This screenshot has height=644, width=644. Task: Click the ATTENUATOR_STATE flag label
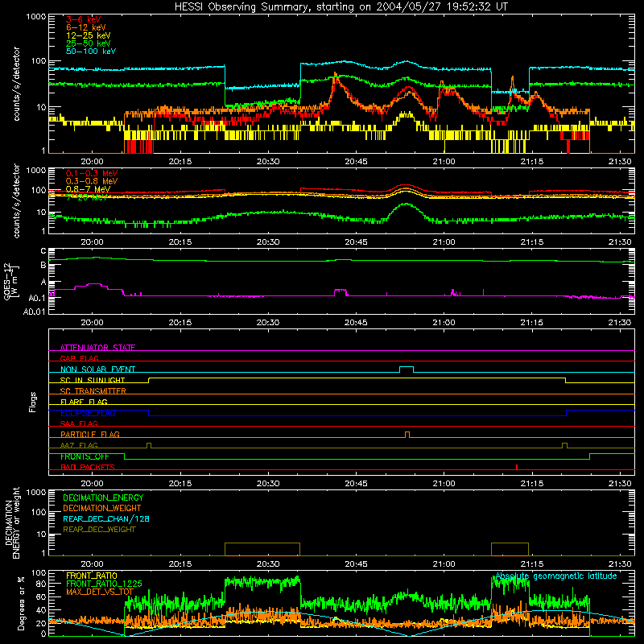pyautogui.click(x=97, y=348)
